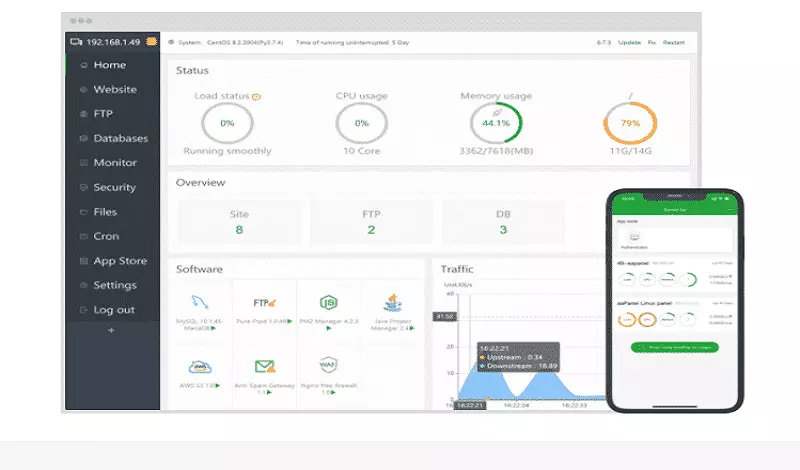The width and height of the screenshot is (800, 470).
Task: Tap the more menu in phone header
Action: pyautogui.click(x=730, y=210)
